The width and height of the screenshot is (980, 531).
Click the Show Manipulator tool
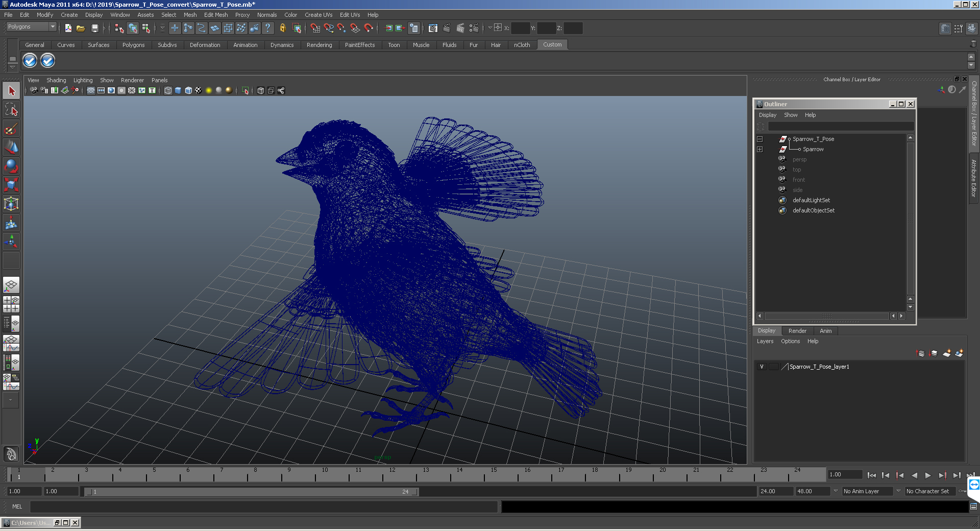tap(11, 242)
